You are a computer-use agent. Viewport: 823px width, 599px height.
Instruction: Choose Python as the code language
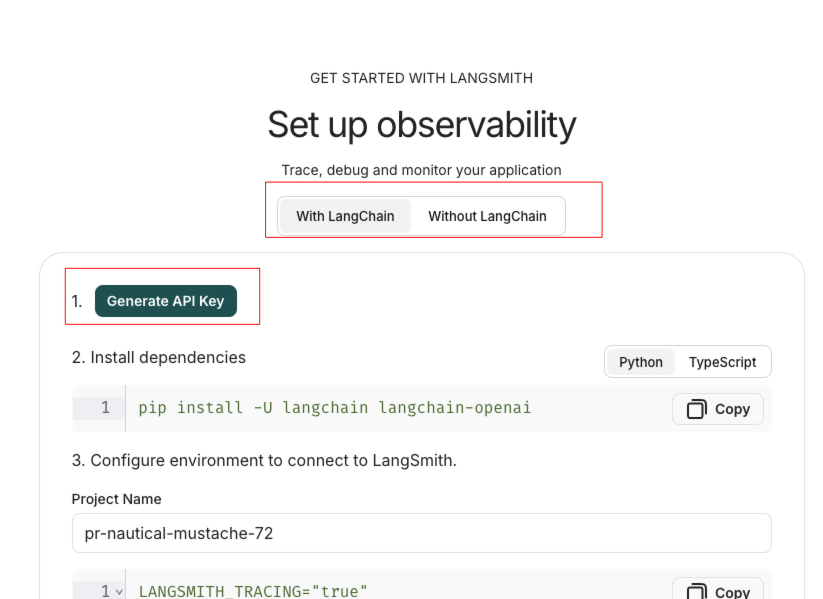click(x=640, y=362)
